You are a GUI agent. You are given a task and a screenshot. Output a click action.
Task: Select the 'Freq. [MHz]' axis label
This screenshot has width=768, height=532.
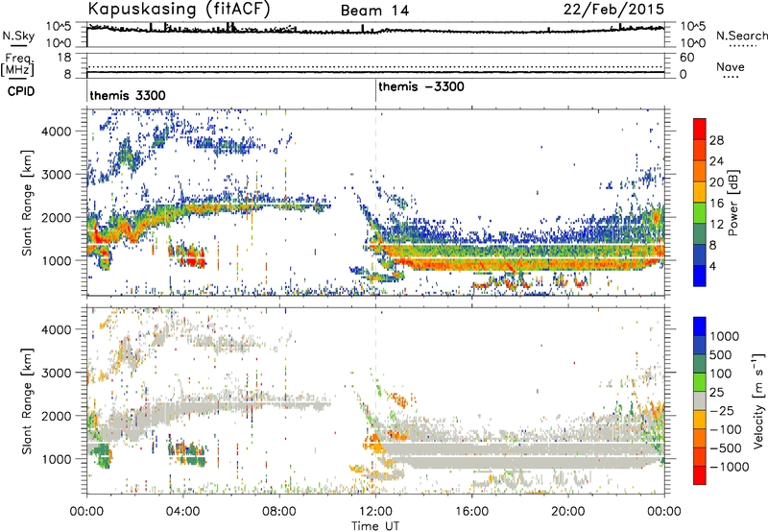click(18, 65)
